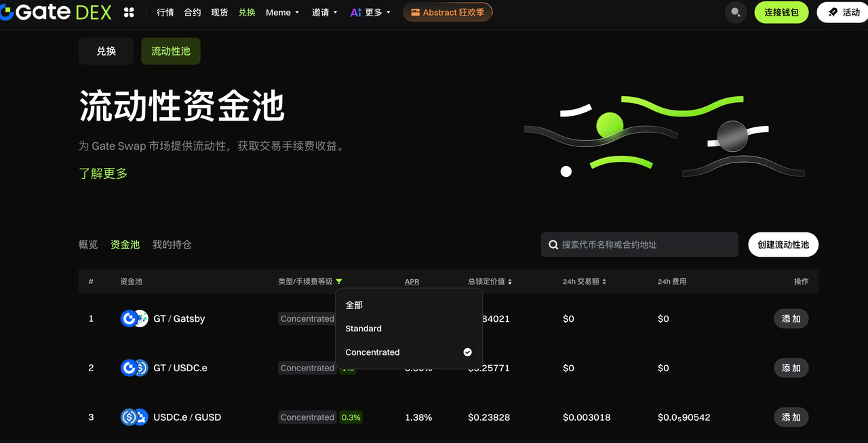Open the 了解更多 link
Screen dimensions: 868x443
pos(103,173)
